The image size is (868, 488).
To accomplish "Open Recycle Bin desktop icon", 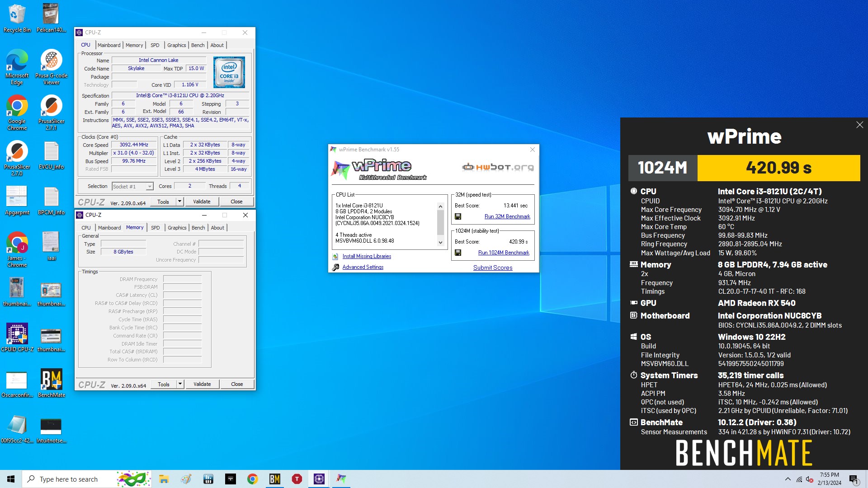I will 17,18.
